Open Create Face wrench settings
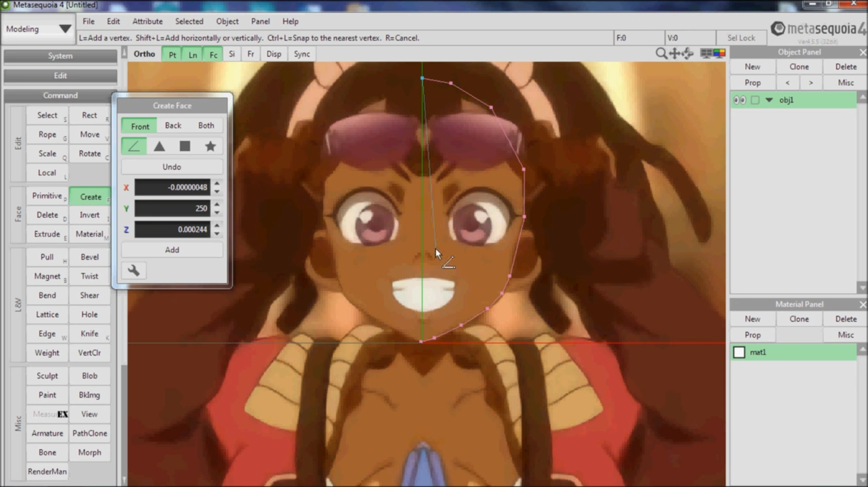The width and height of the screenshot is (868, 487). (x=134, y=270)
